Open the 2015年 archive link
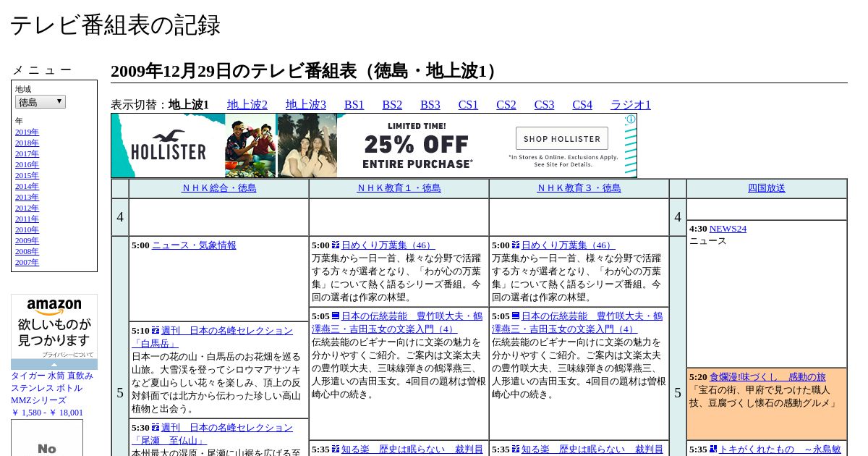 [27, 176]
